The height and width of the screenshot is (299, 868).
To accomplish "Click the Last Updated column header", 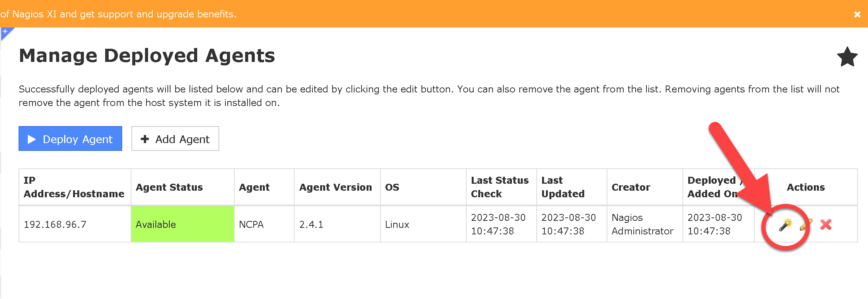I will coord(563,187).
